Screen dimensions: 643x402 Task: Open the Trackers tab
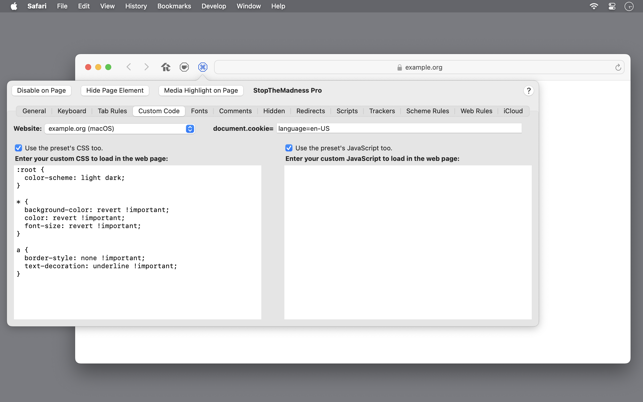pos(382,111)
